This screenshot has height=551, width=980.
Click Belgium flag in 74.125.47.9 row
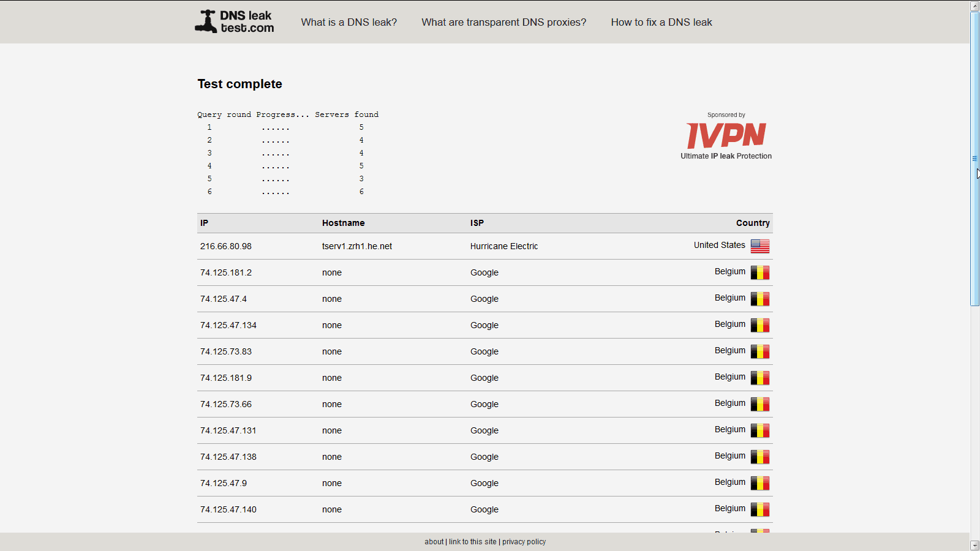point(760,483)
